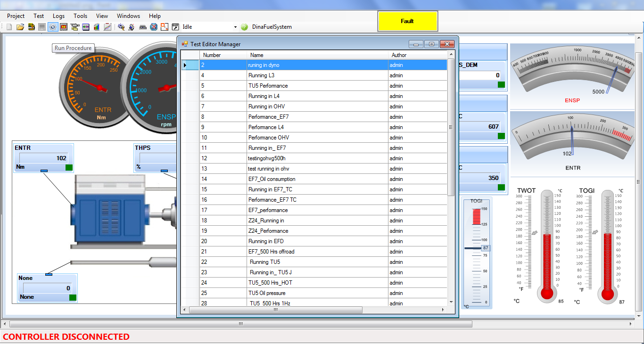Sort by the Author column header

tap(417, 55)
